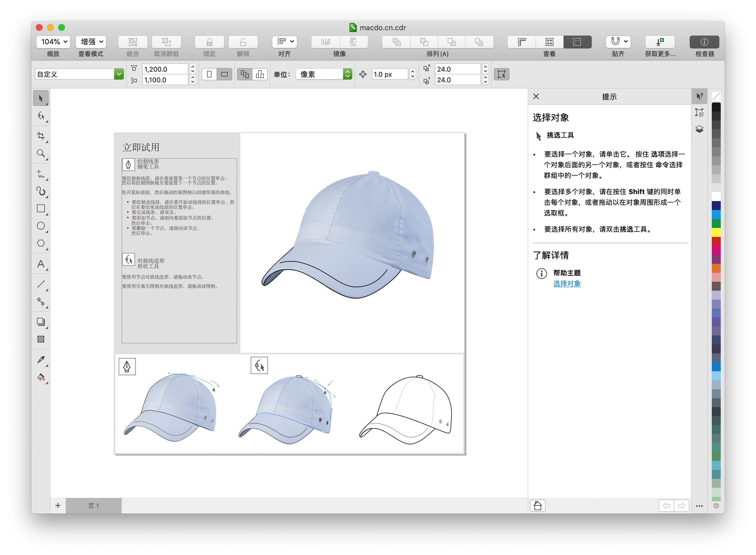Image resolution: width=756 pixels, height=555 pixels.
Task: Open the Inspector panel button
Action: pos(704,42)
